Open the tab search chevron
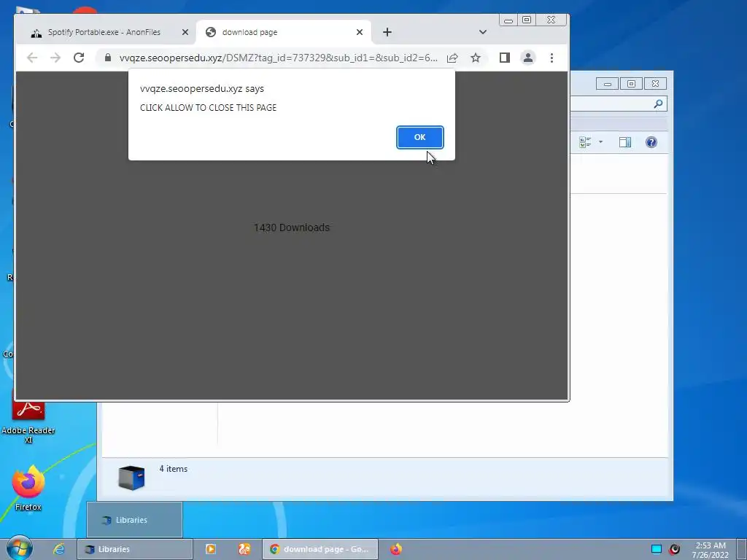The image size is (747, 560). pyautogui.click(x=483, y=32)
